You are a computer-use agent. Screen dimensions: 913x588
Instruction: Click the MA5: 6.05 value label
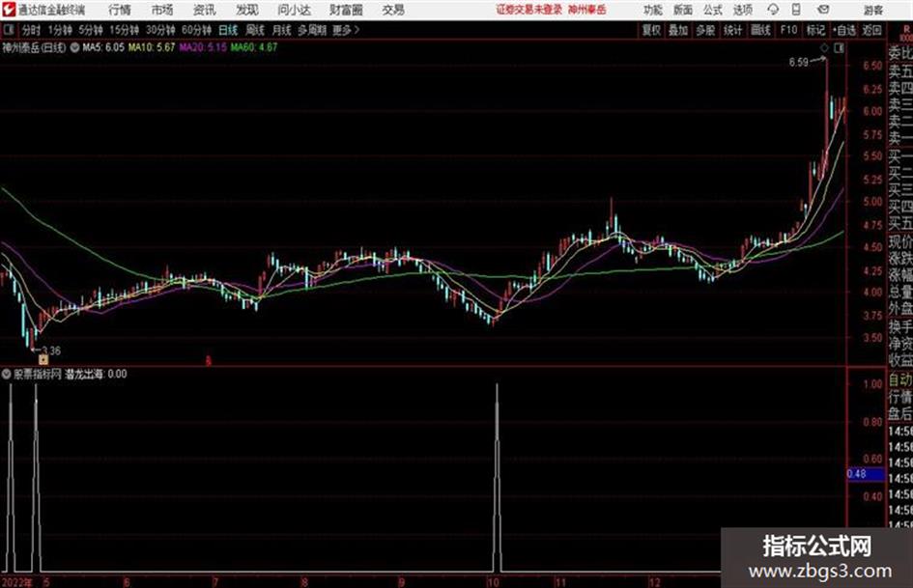103,47
